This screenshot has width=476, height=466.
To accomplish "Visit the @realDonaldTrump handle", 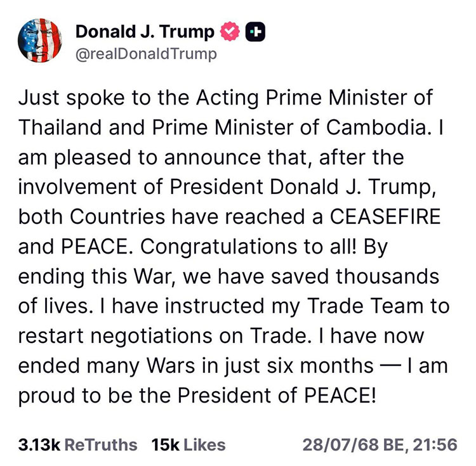I will pos(145,53).
